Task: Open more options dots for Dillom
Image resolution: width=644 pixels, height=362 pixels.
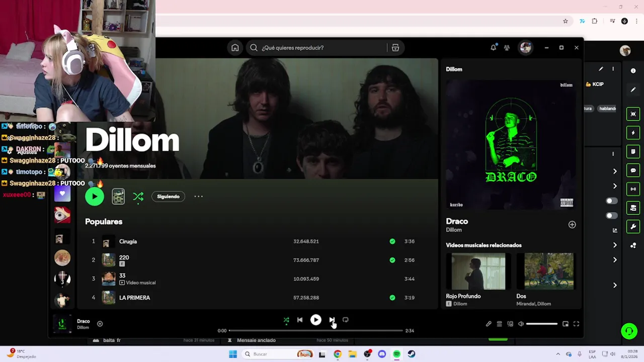Action: 199,197
